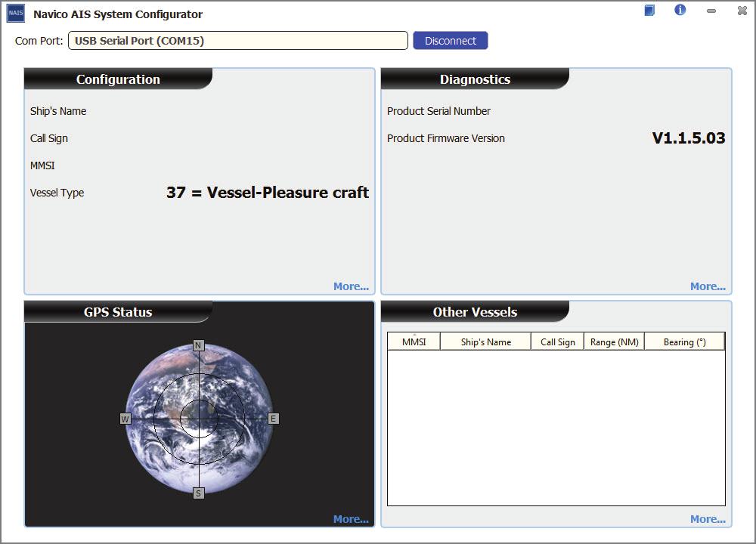Click the Disconnect button
This screenshot has height=544, width=756.
click(451, 41)
